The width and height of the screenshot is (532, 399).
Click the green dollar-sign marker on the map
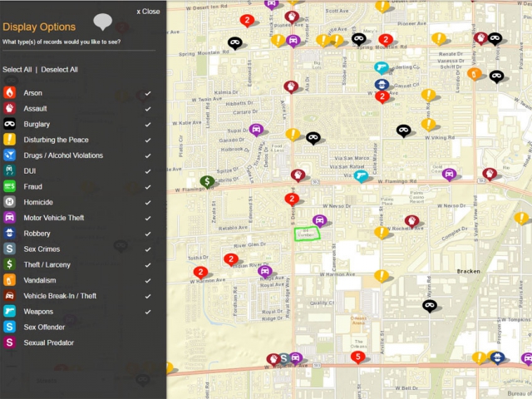[207, 181]
